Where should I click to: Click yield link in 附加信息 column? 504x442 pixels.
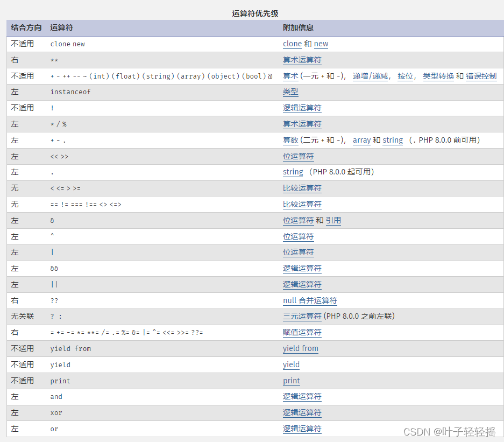(x=291, y=364)
